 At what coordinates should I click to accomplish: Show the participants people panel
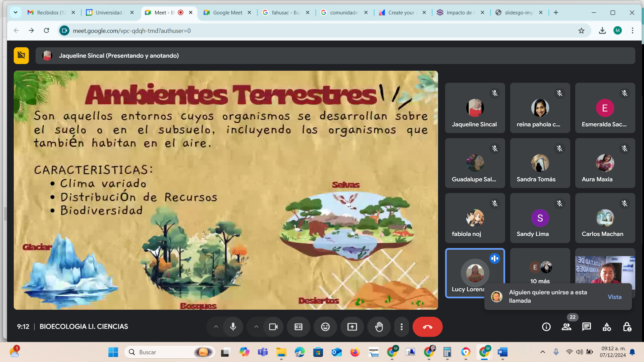click(567, 327)
